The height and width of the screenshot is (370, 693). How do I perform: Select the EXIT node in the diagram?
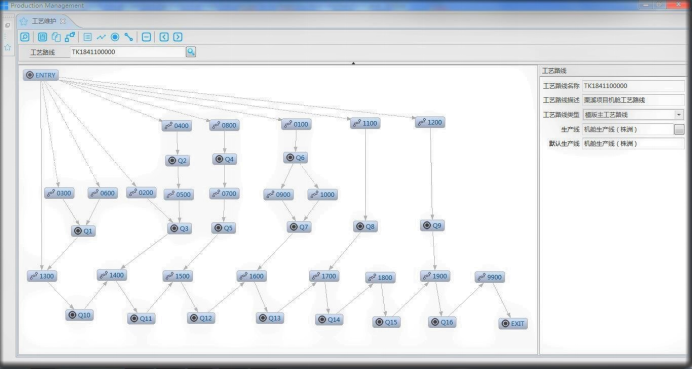click(x=513, y=324)
